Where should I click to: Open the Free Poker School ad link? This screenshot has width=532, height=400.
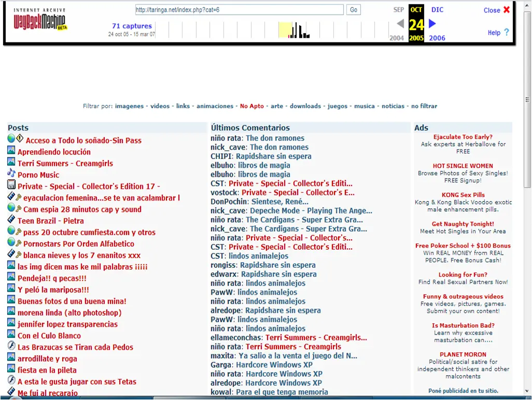coord(463,246)
